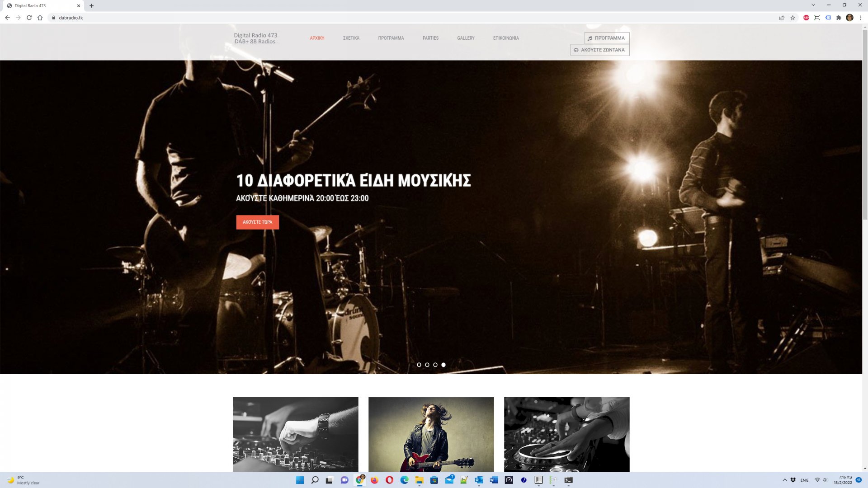Bookmark this page with the star icon
The image size is (868, 488).
coord(793,18)
